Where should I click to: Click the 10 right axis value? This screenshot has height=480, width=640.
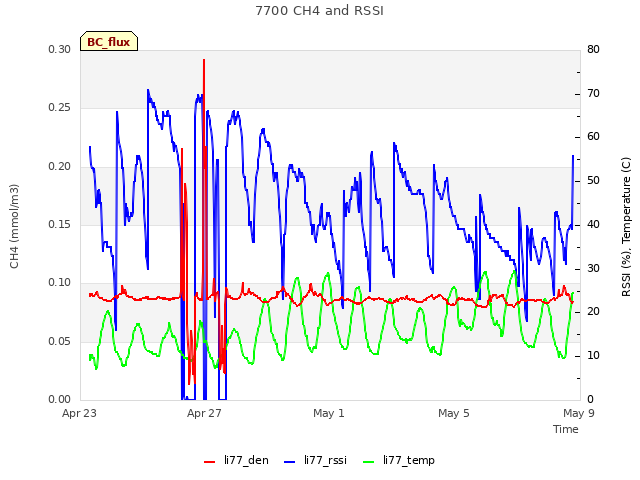(x=593, y=356)
